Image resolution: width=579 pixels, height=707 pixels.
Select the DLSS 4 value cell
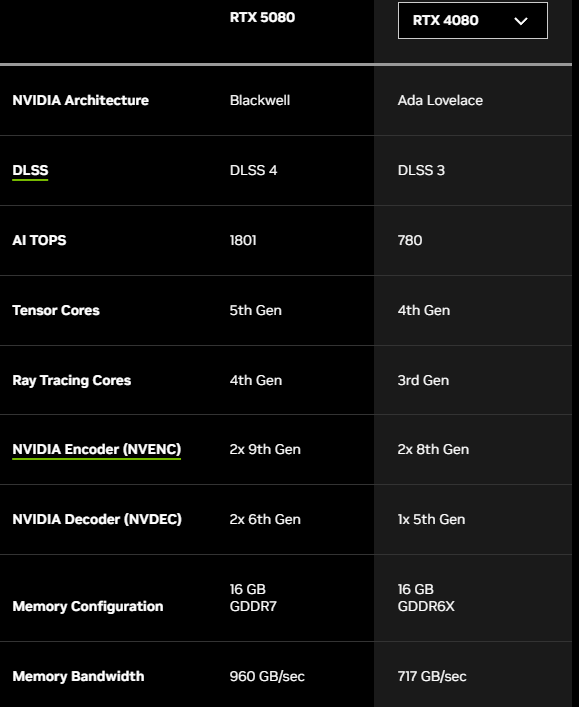253,170
